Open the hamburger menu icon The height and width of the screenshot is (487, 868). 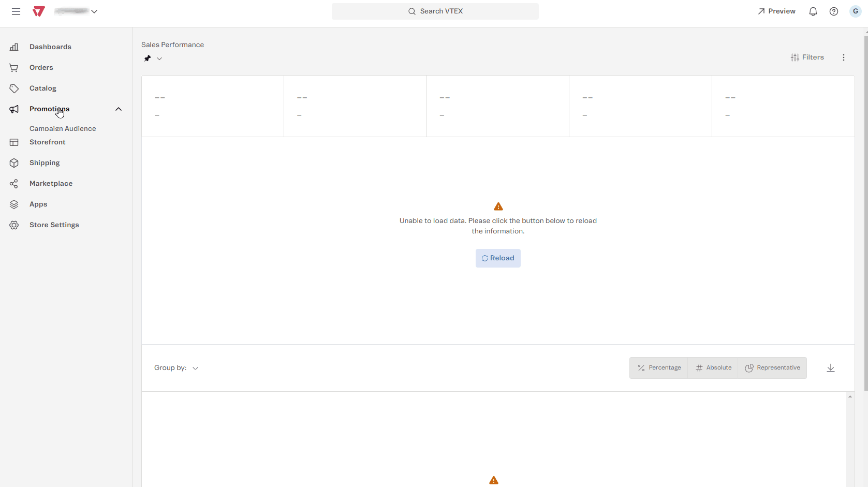coord(16,11)
